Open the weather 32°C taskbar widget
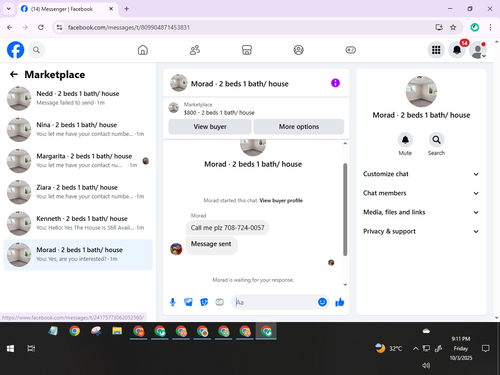 point(389,349)
